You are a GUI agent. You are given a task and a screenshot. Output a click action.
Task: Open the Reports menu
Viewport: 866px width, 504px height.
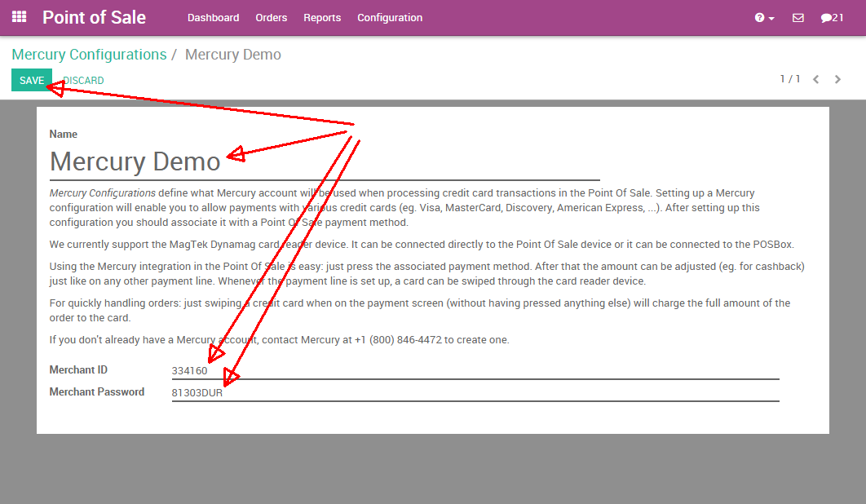322,18
